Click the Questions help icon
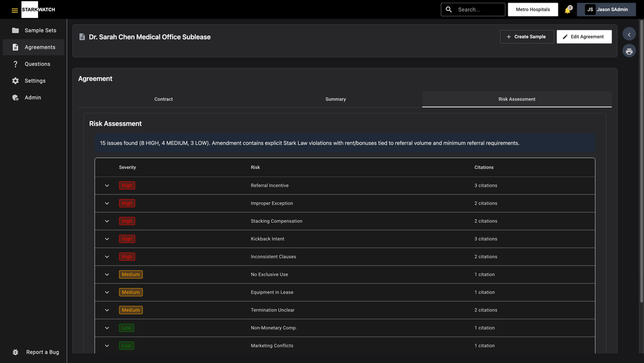 click(x=15, y=64)
